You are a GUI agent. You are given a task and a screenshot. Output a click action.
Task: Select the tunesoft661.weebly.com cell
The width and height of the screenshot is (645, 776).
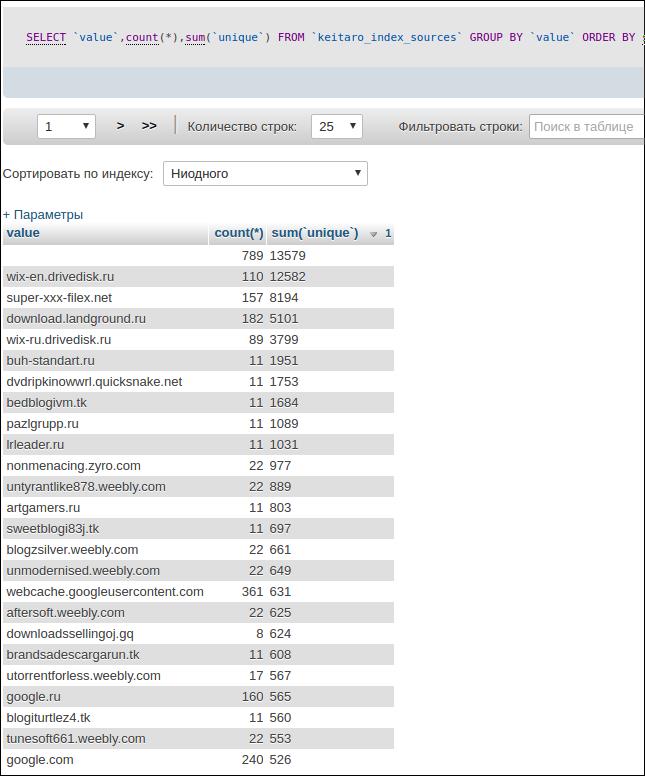105,739
